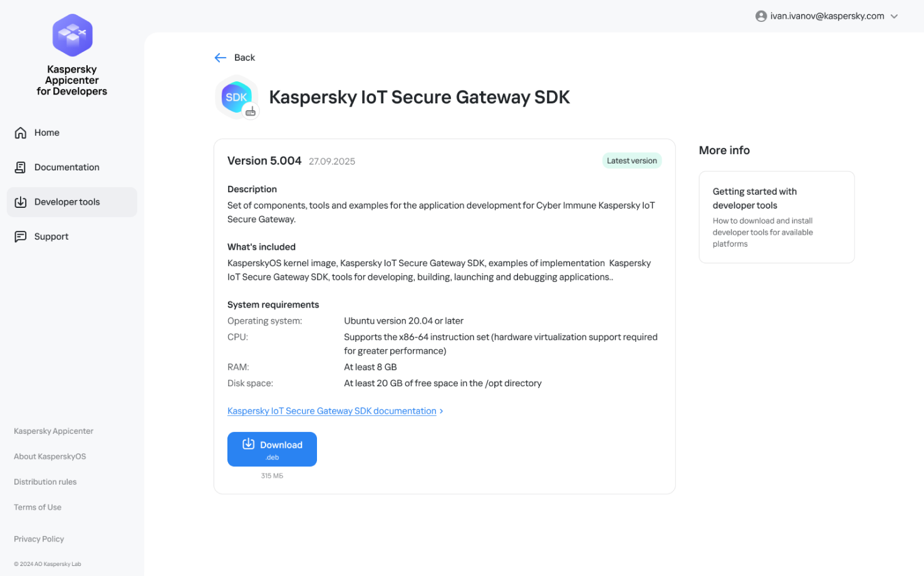Open the ivan.ivanov@kaspersky.com account menu

tap(827, 16)
